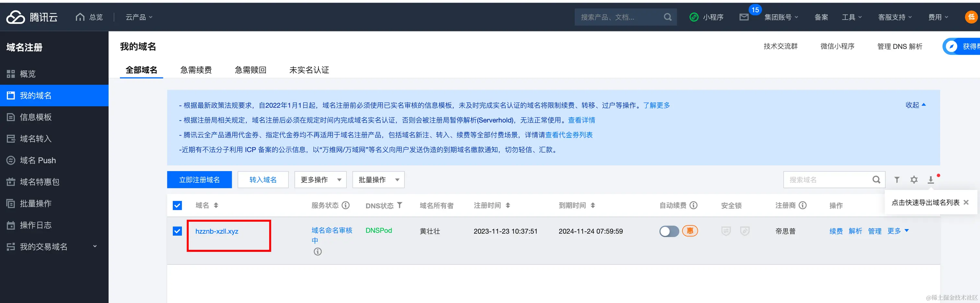Screen dimensions: 980x303
Task: Click the search magnifier in domain search box
Action: tap(876, 180)
